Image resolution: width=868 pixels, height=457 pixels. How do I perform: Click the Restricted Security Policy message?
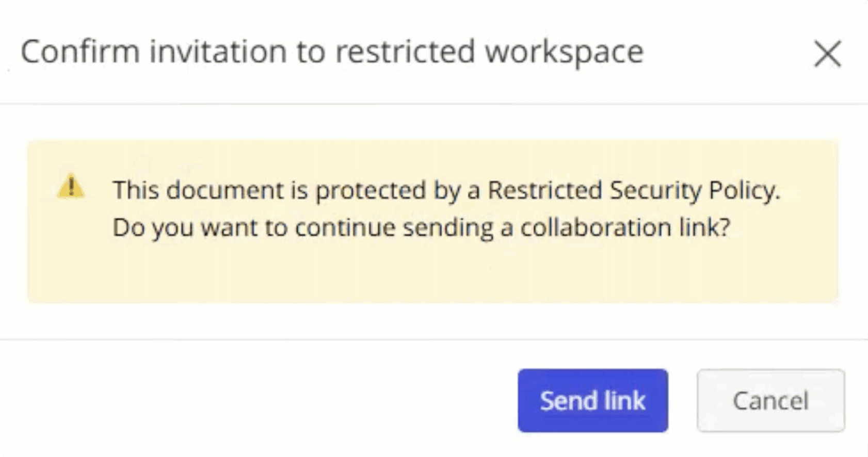446,190
